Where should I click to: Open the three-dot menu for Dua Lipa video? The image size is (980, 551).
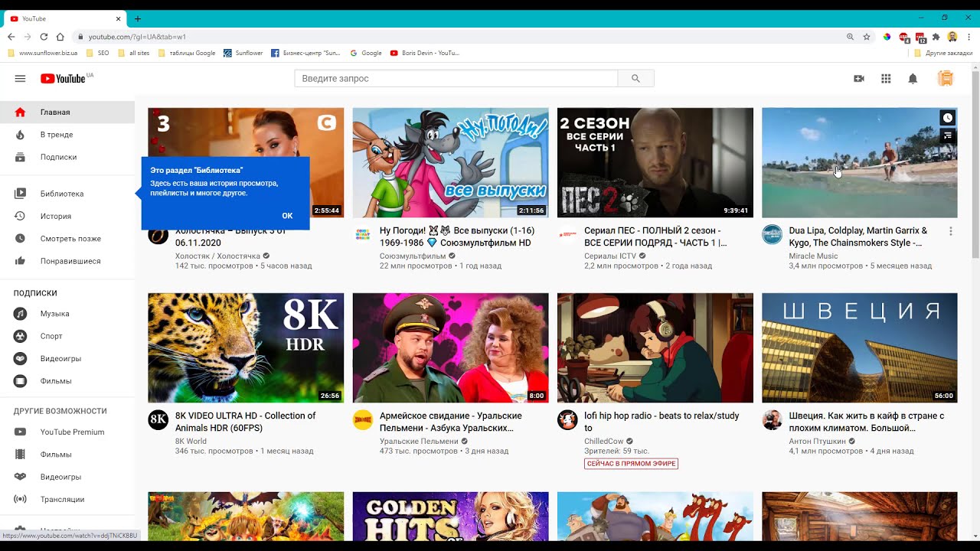(x=951, y=231)
